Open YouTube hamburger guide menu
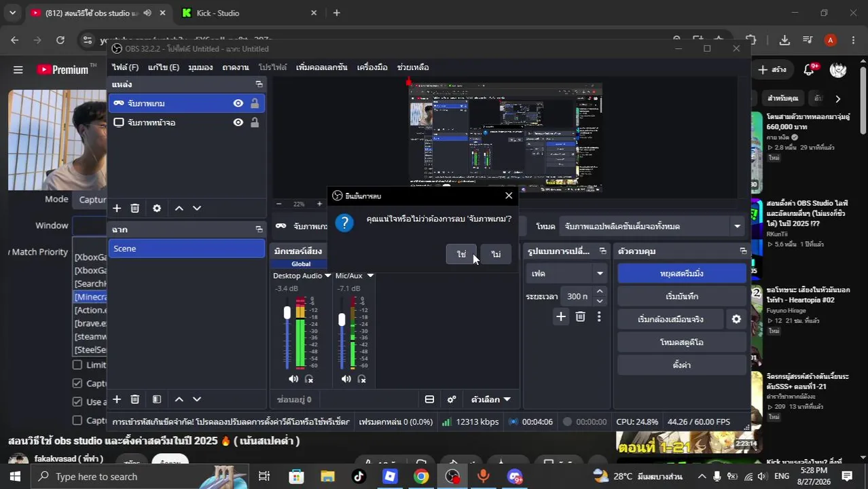The height and width of the screenshot is (489, 868). [x=18, y=69]
